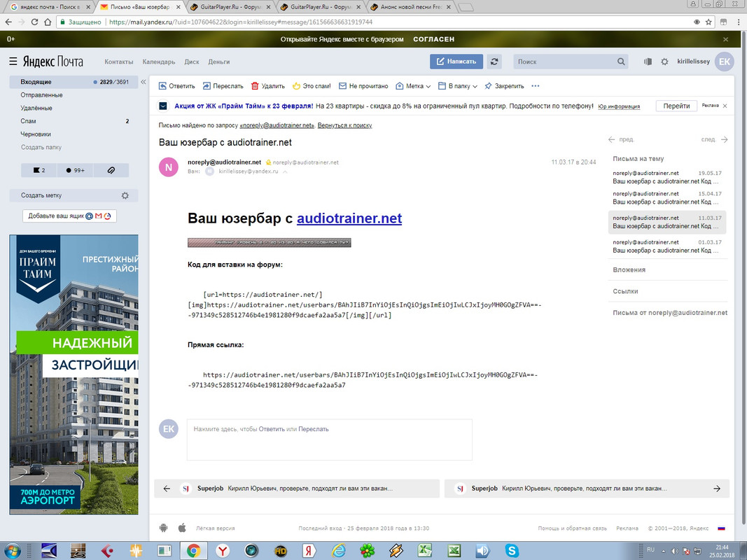The image size is (747, 560).
Task: Expand Вложения section
Action: click(x=629, y=269)
